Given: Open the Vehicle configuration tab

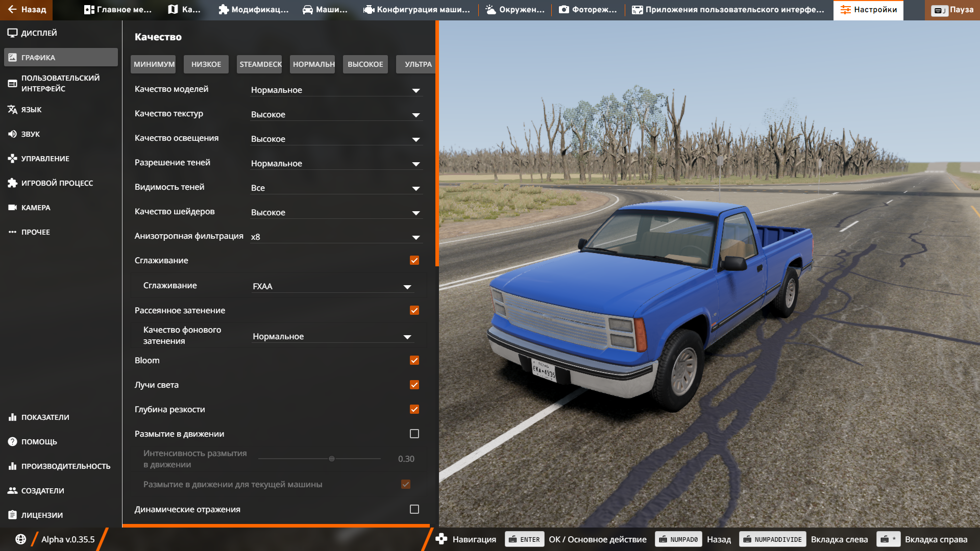Looking at the screenshot, I should (x=416, y=10).
